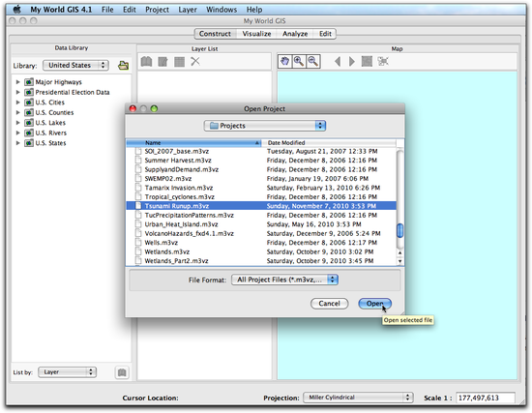Switch to the Construct tab
Screen dimensions: 532x413
(x=215, y=34)
